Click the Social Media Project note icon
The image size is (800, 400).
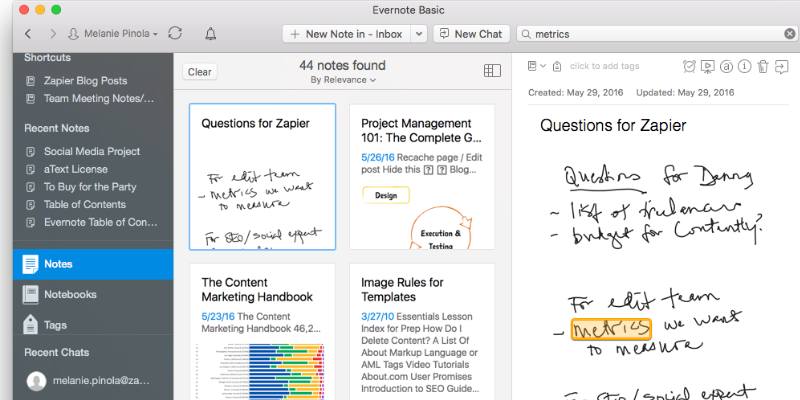click(31, 152)
